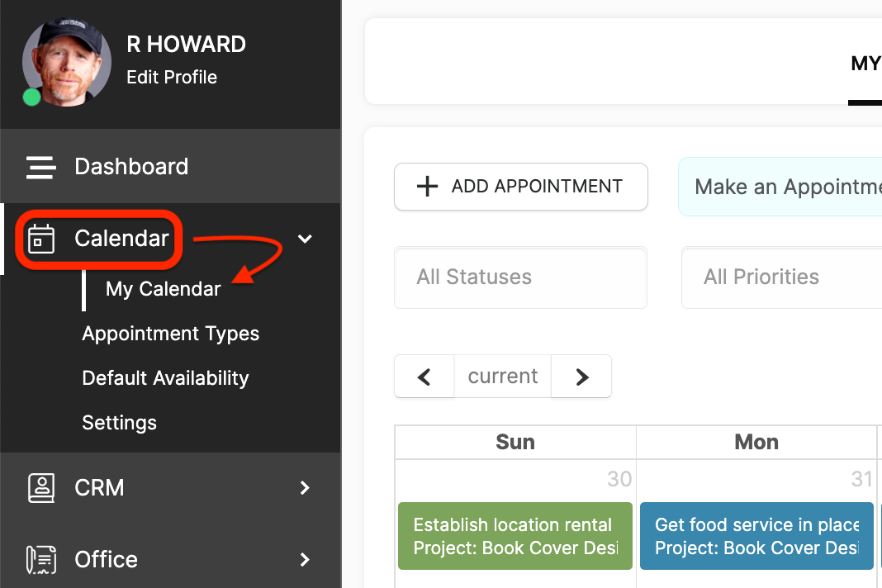Click the Calendar icon in sidebar
Image resolution: width=882 pixels, height=588 pixels.
point(41,239)
